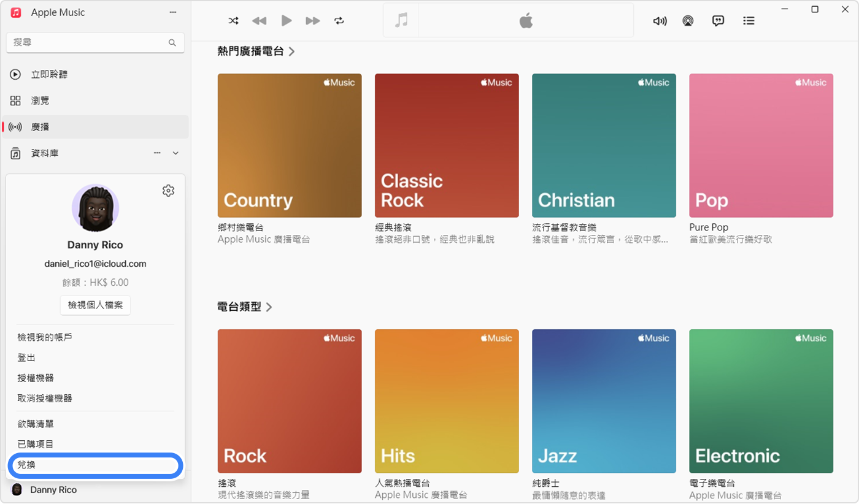Open the Hits station tile

click(x=447, y=401)
